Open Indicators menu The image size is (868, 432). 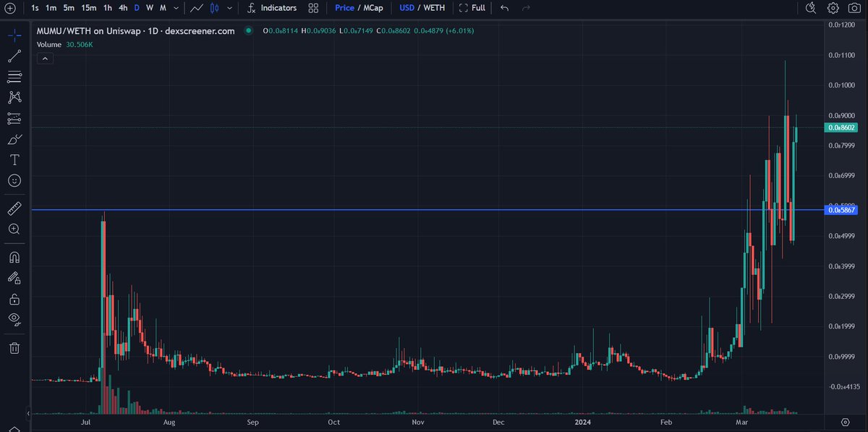tap(272, 8)
